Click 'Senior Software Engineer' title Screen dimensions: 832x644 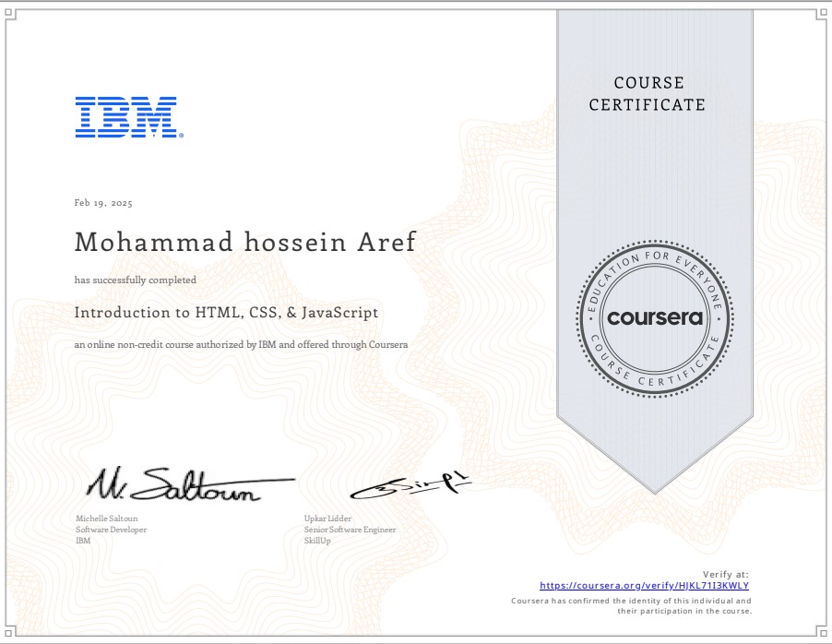pos(351,530)
